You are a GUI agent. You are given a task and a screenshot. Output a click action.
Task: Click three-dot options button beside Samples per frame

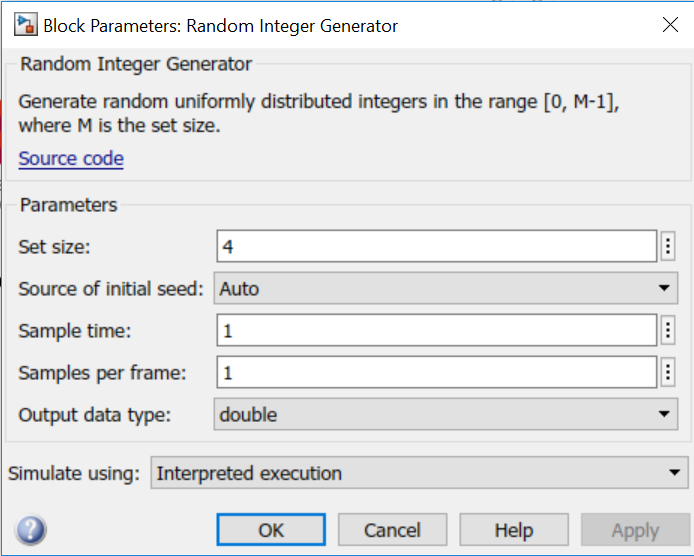[x=668, y=372]
